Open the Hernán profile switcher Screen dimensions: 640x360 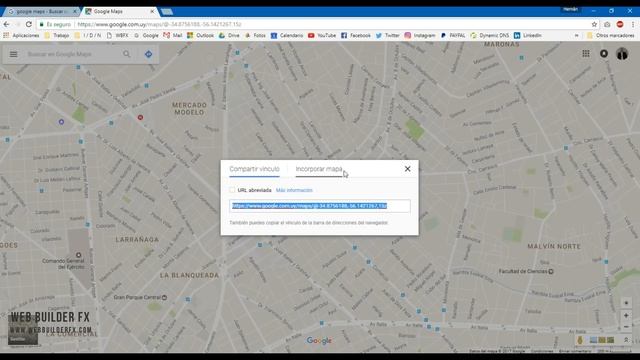point(570,9)
